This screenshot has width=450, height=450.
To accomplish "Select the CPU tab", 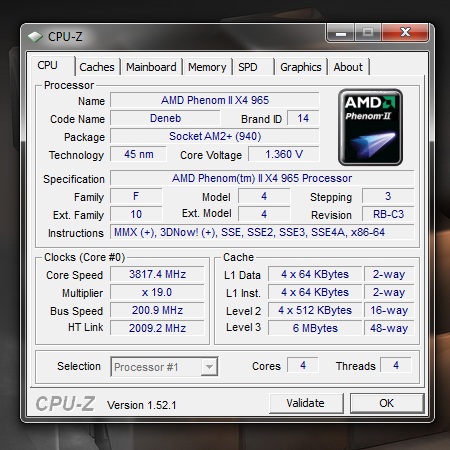I will 52,65.
